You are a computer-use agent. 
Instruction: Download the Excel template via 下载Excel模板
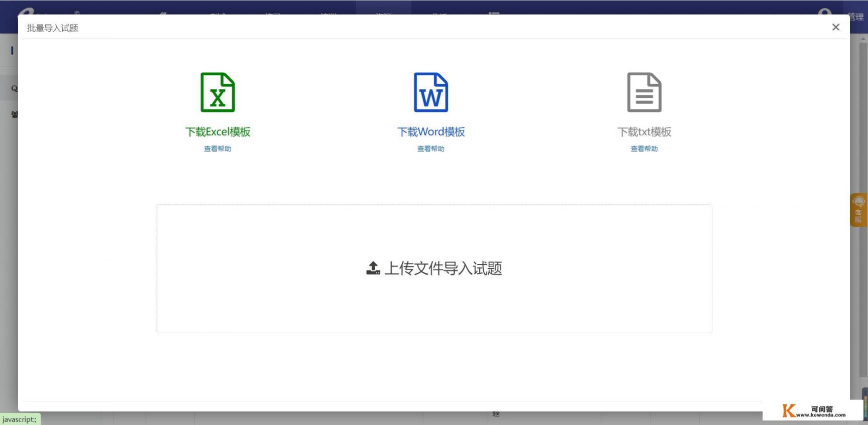[x=218, y=132]
